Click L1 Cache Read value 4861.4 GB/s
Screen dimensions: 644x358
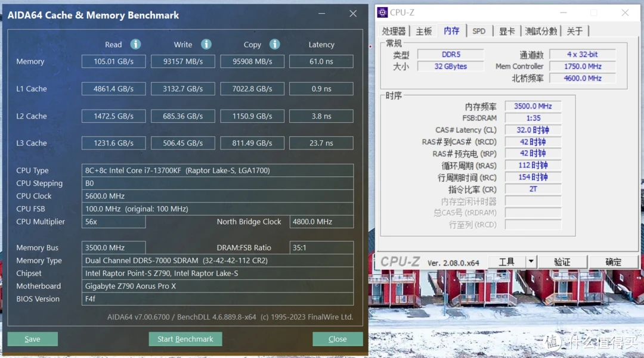[113, 89]
